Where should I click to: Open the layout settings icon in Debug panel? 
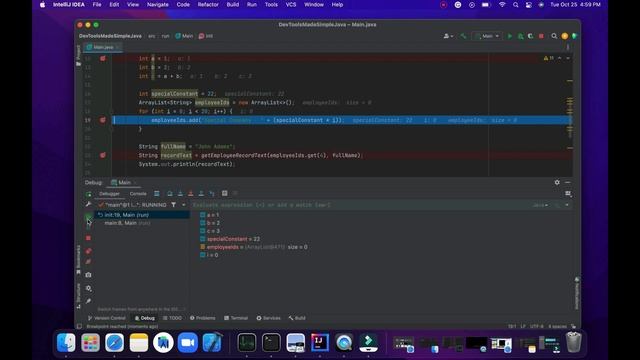point(568,194)
